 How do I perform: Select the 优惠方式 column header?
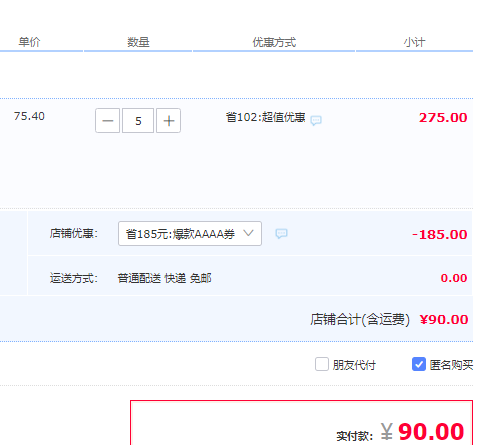274,42
